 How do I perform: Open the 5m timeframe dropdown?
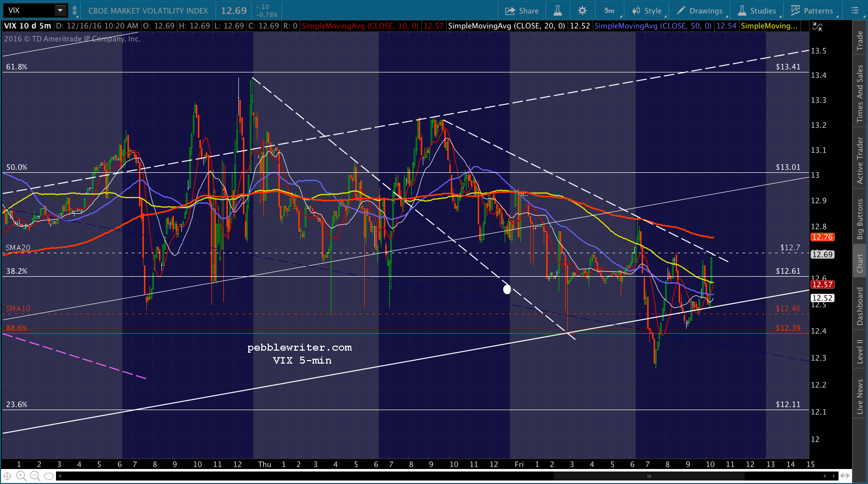click(610, 10)
